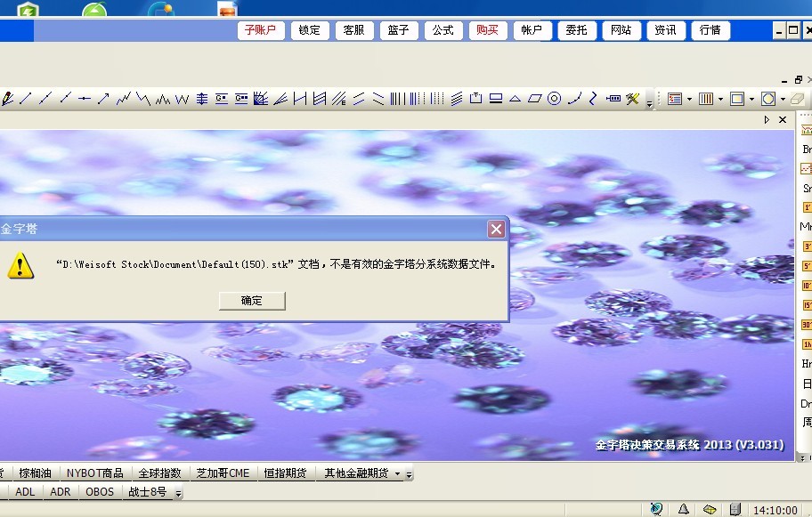The height and width of the screenshot is (517, 812).
Task: Select the triangle drawing tool
Action: 516,99
